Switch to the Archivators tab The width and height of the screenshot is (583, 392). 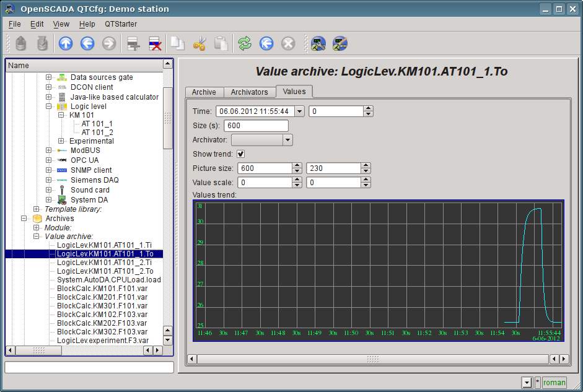coord(249,92)
